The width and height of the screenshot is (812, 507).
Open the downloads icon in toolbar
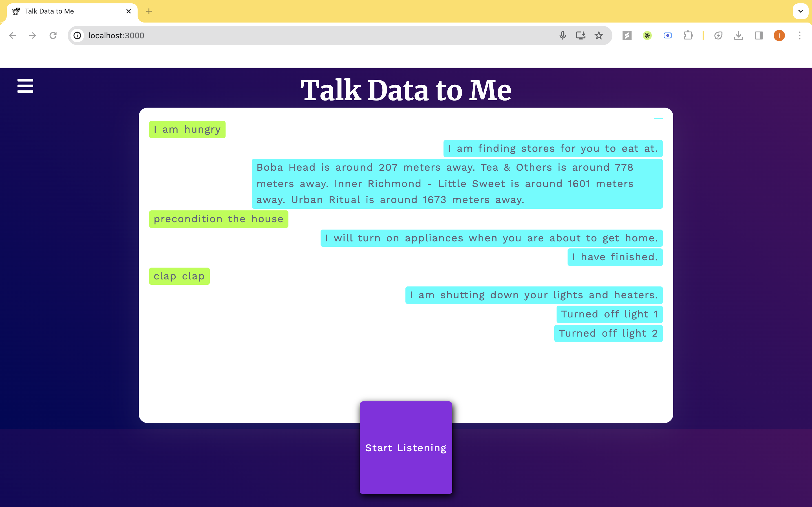pos(738,35)
